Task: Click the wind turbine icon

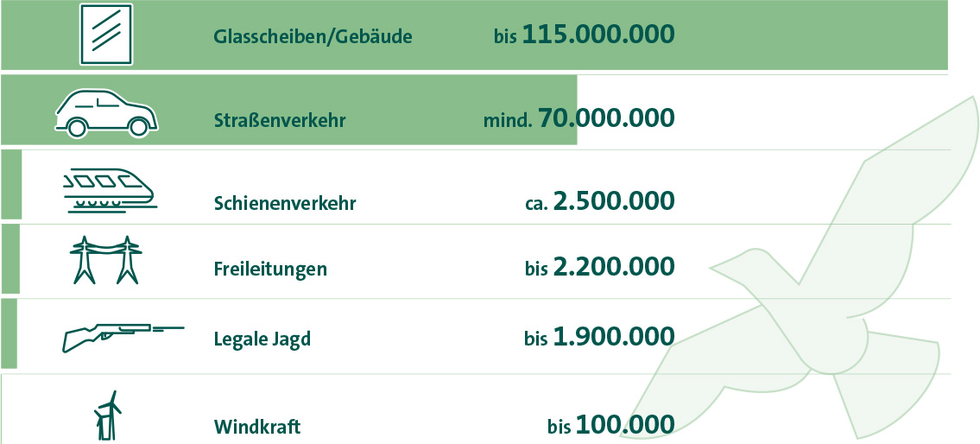Action: pos(107,415)
